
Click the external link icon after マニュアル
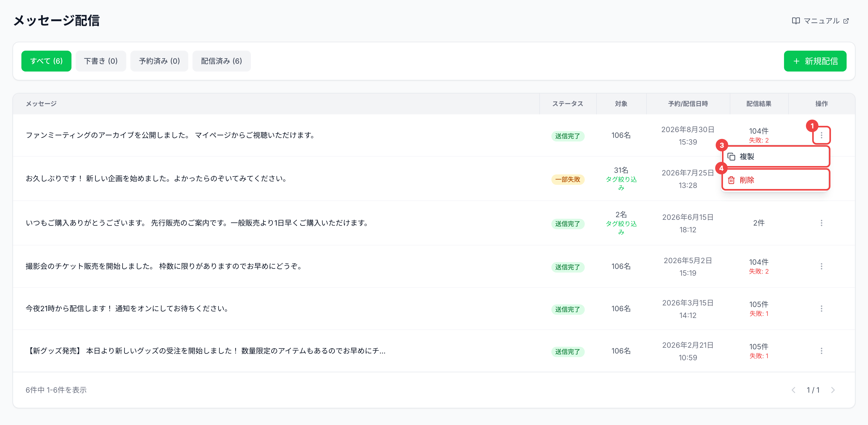[x=846, y=21]
